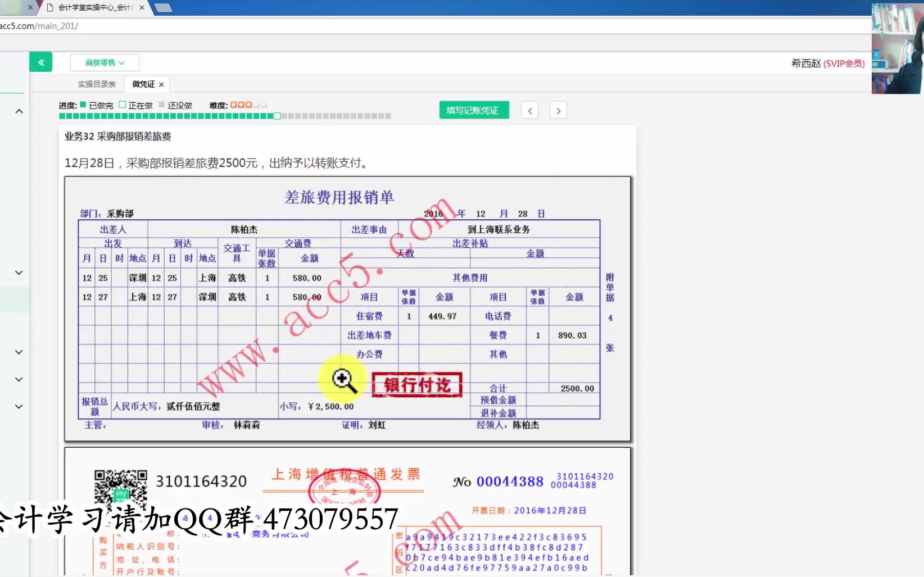This screenshot has width=924, height=577.
Task: Open the green new tab in the browser
Action: click(x=164, y=8)
